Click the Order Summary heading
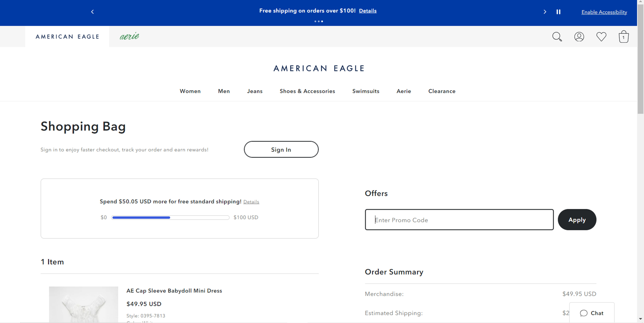The height and width of the screenshot is (323, 644). point(394,272)
